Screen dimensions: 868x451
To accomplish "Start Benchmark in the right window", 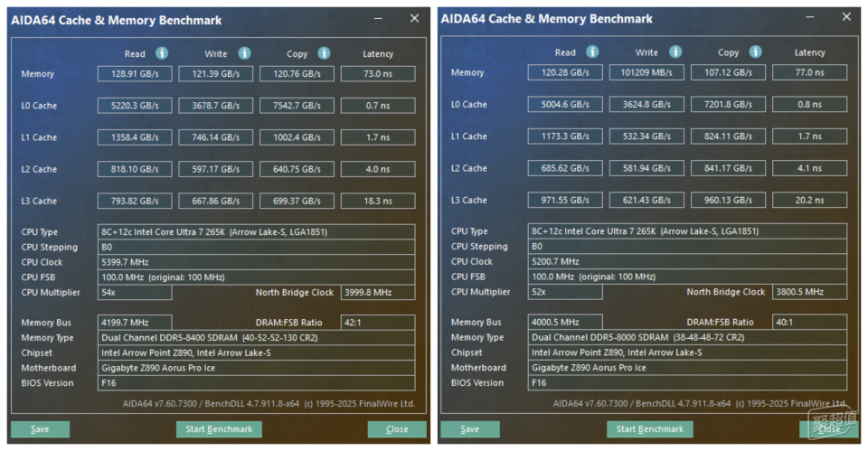I will point(650,429).
